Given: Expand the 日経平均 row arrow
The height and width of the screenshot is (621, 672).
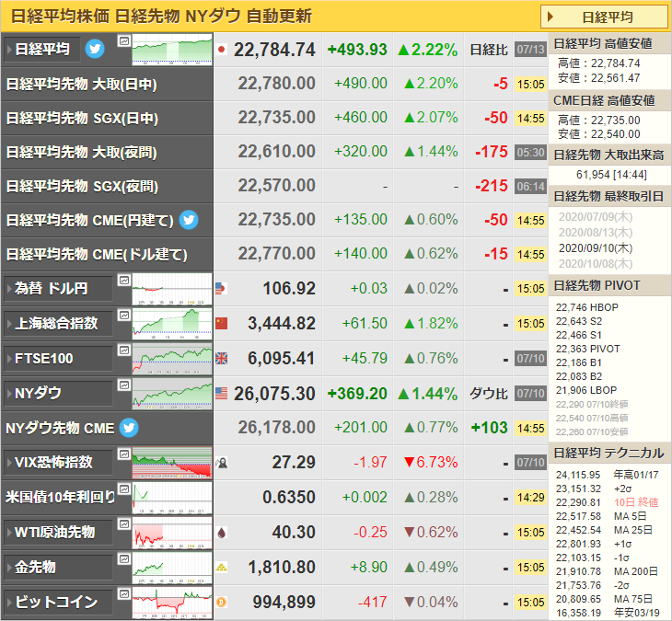Looking at the screenshot, I should [x=41, y=50].
